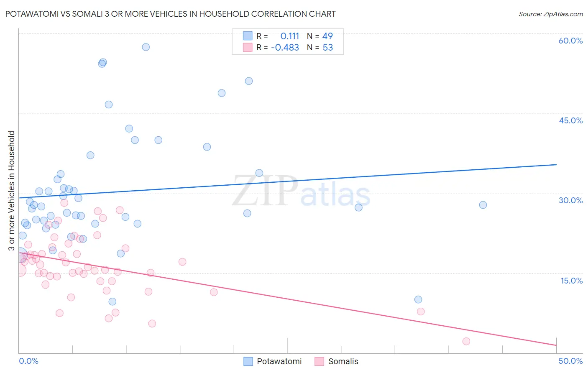Select the Somalis legend label
This screenshot has width=588, height=373.
click(343, 361)
